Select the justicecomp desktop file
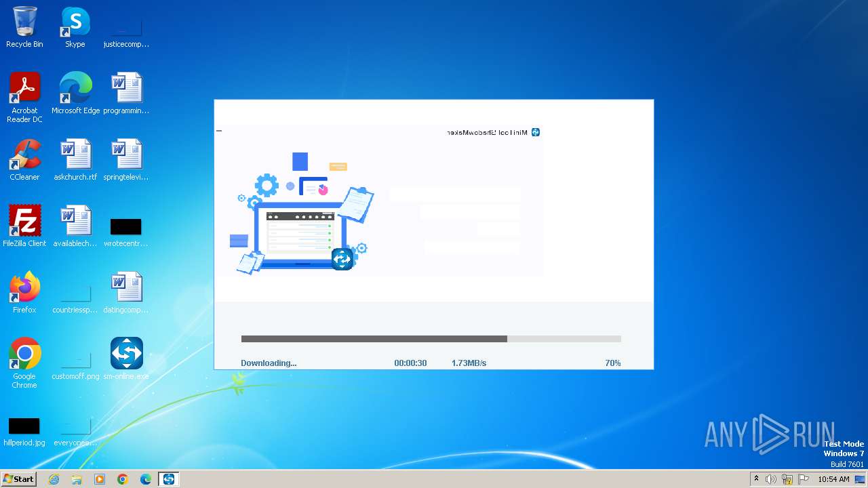Viewport: 868px width, 488px height. [126, 28]
